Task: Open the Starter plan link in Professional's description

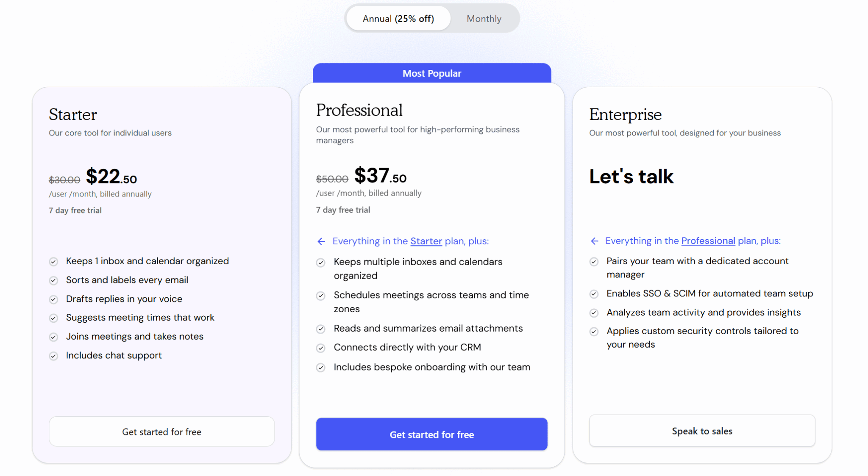Action: pos(426,241)
